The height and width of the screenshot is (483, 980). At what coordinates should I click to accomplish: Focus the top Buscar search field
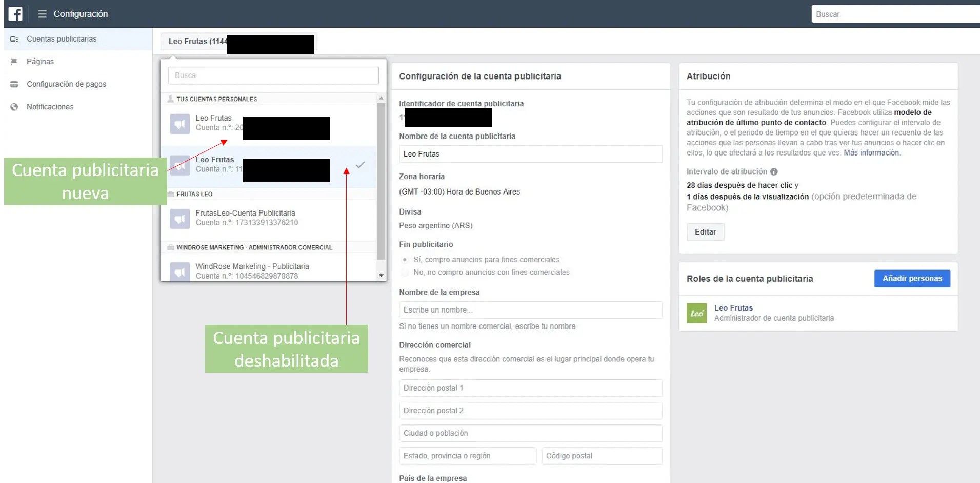click(895, 14)
